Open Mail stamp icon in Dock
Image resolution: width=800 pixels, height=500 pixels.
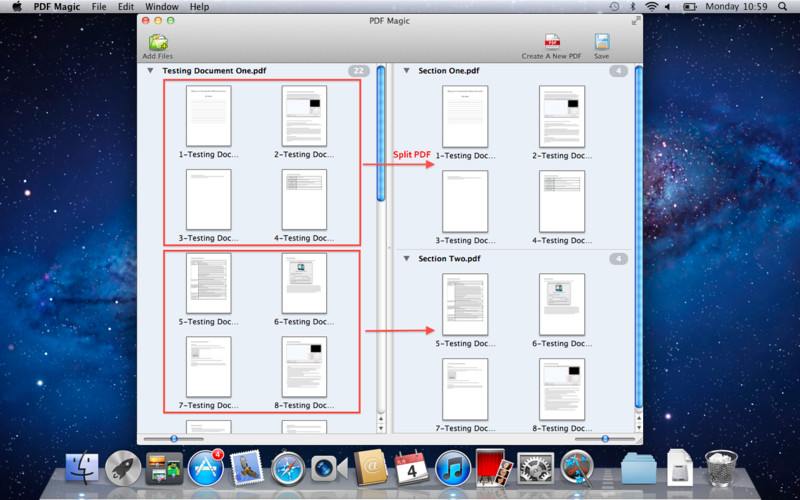coord(246,467)
